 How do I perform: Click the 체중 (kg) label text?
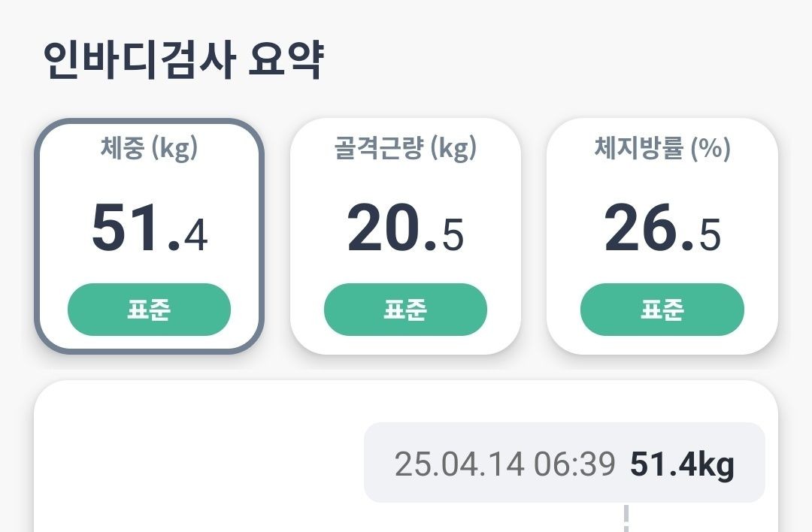pos(149,149)
